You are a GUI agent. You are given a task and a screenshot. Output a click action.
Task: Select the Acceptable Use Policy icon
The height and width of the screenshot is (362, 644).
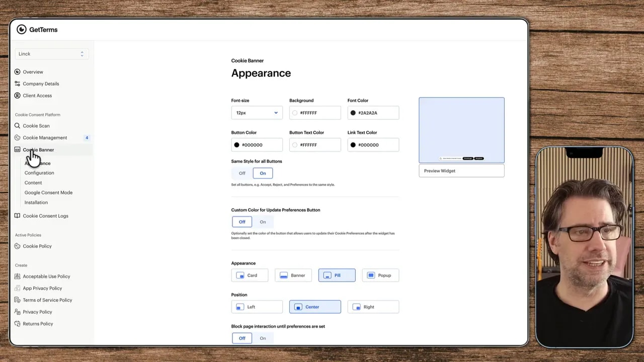17,276
